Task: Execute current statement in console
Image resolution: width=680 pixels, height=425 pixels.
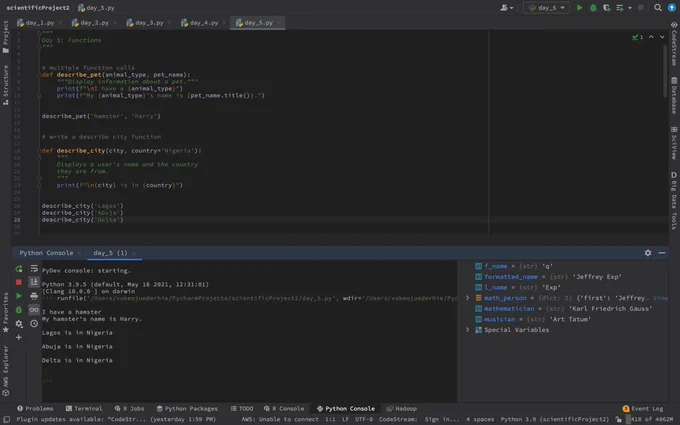Action: pos(19,296)
